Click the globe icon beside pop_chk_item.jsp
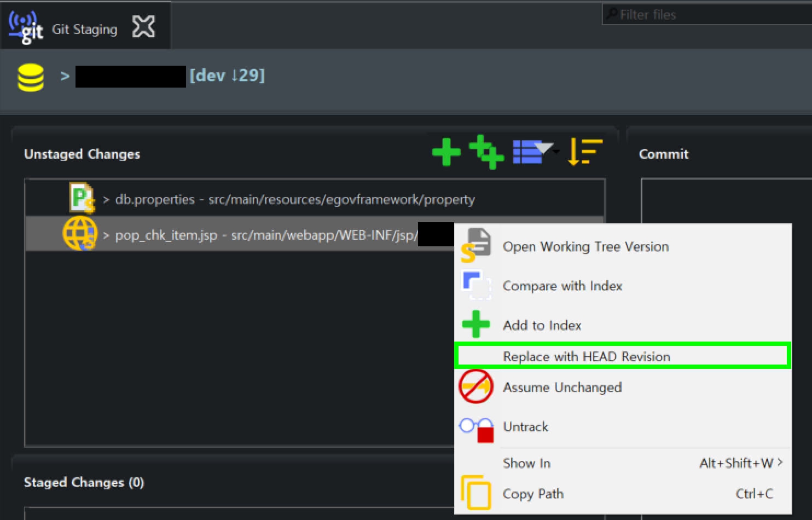The image size is (812, 520). pos(80,233)
